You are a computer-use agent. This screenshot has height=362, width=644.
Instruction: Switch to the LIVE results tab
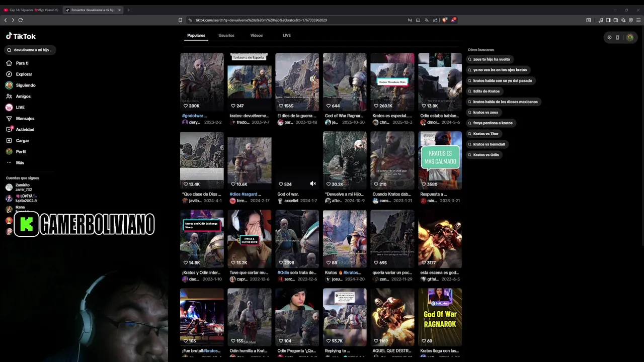[x=287, y=36]
